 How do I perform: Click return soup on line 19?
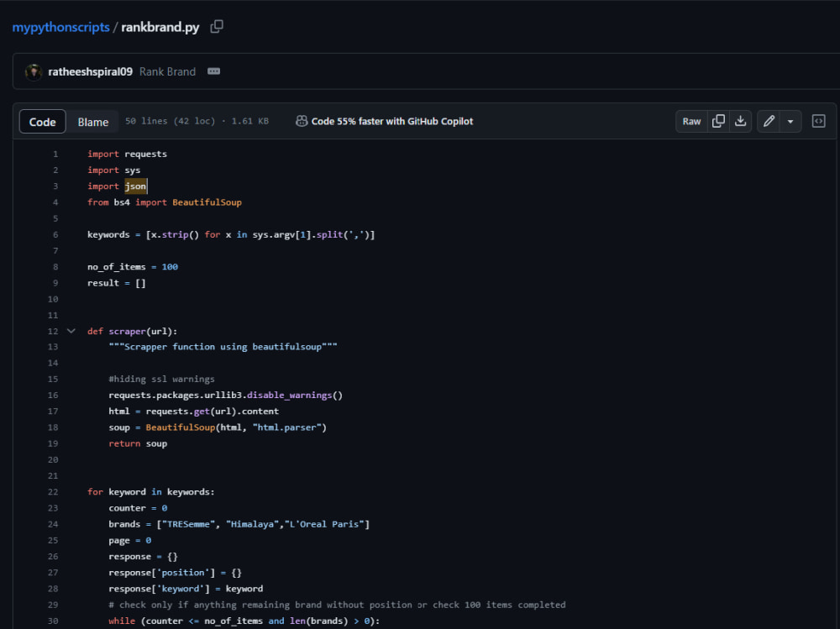coord(138,443)
